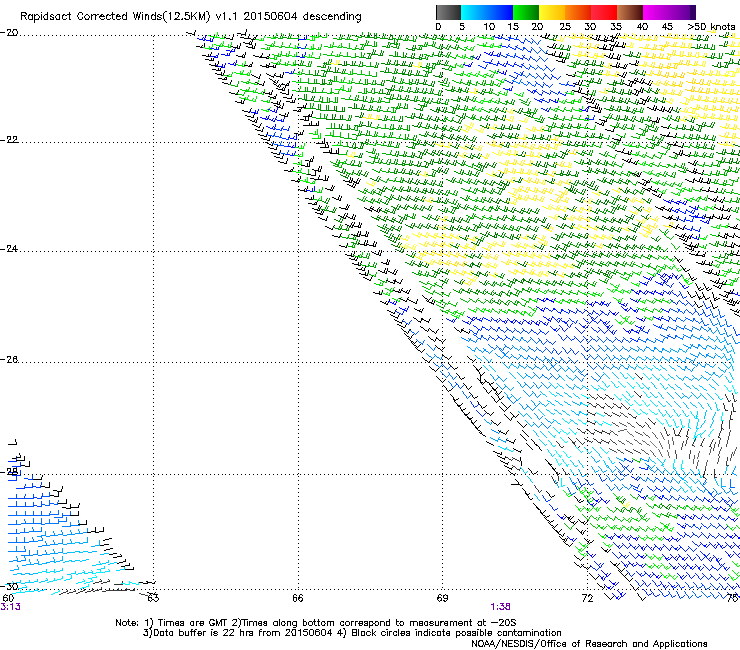Click the purple 45-50 knots legend swatch

pyautogui.click(x=682, y=12)
